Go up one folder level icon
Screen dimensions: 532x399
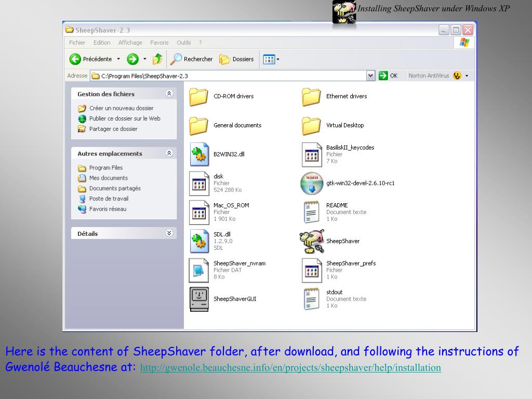point(157,59)
